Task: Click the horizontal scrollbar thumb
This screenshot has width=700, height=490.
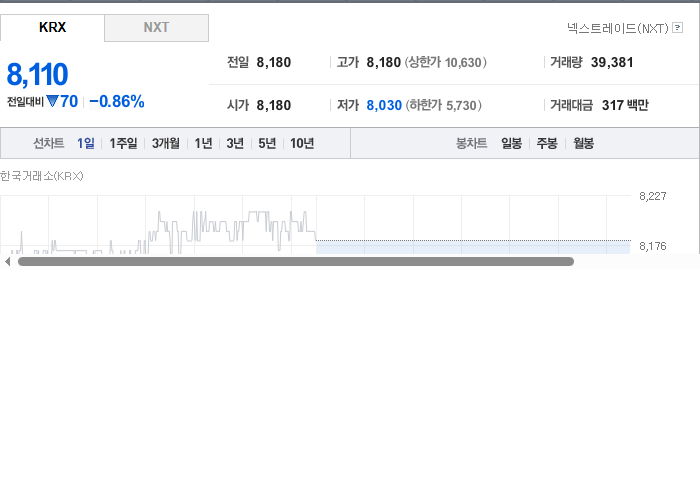Action: coord(296,262)
